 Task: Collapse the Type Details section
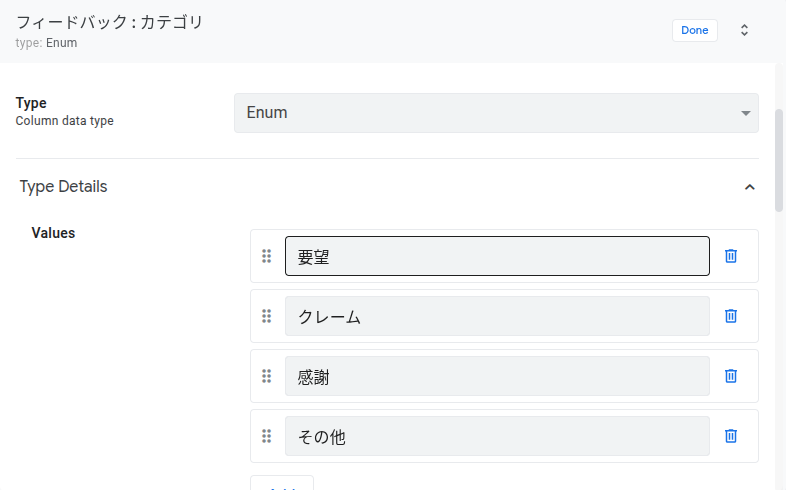click(749, 187)
